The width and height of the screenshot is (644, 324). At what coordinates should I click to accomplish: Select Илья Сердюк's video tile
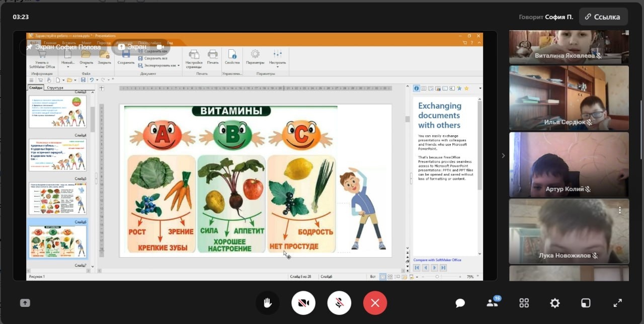pyautogui.click(x=569, y=98)
